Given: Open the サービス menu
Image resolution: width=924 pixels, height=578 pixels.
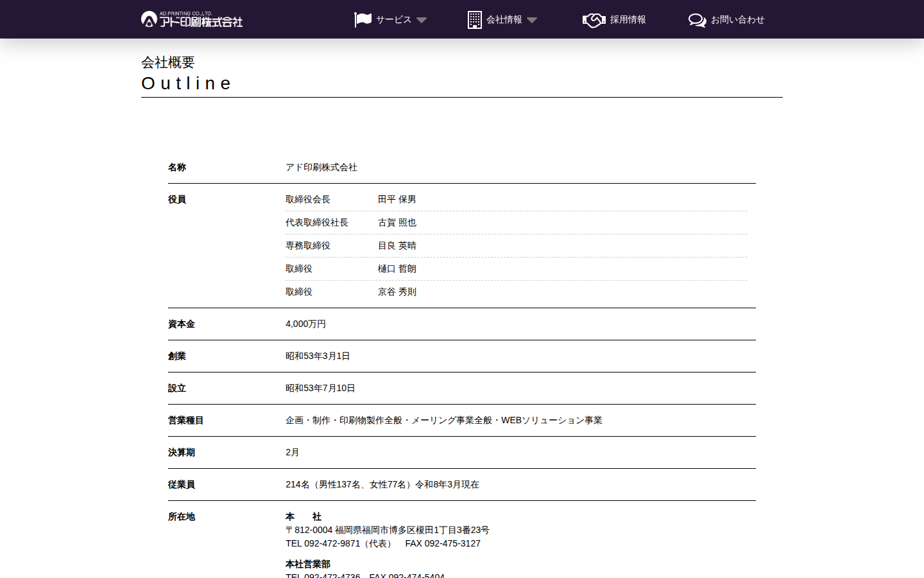Looking at the screenshot, I should [393, 20].
